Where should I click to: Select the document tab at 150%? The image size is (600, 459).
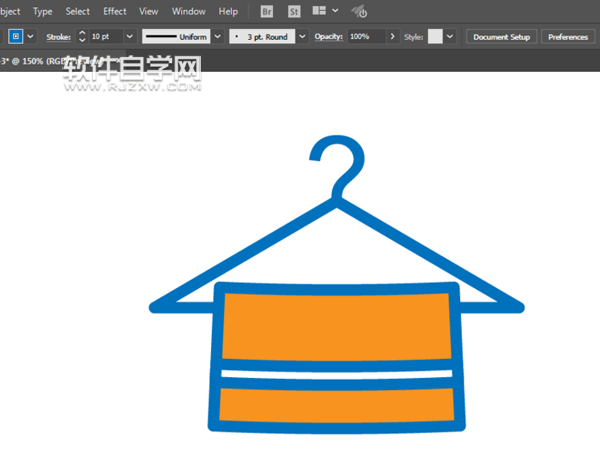[x=61, y=61]
